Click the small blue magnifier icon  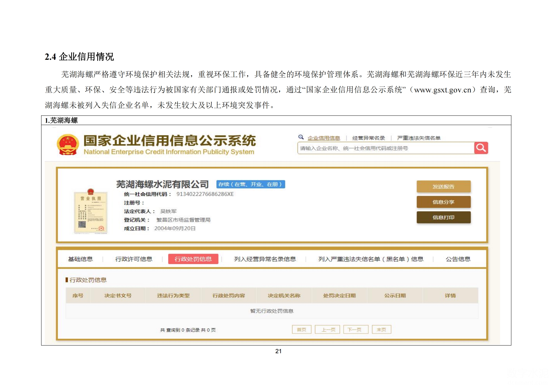point(301,137)
